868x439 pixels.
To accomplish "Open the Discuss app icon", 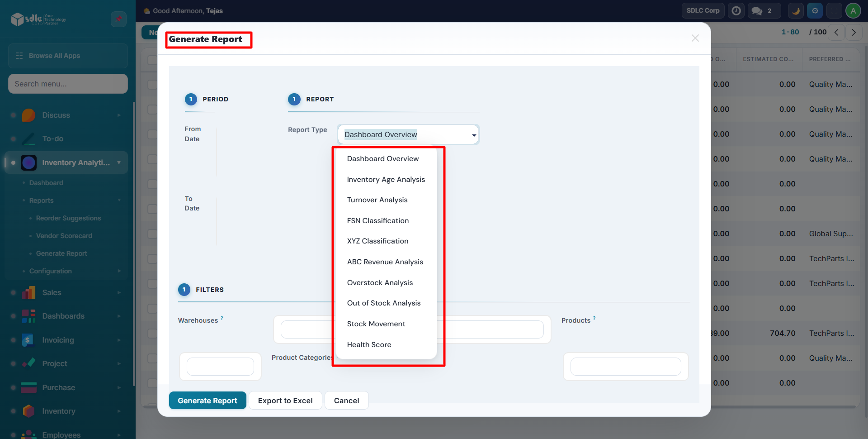I will coord(28,115).
